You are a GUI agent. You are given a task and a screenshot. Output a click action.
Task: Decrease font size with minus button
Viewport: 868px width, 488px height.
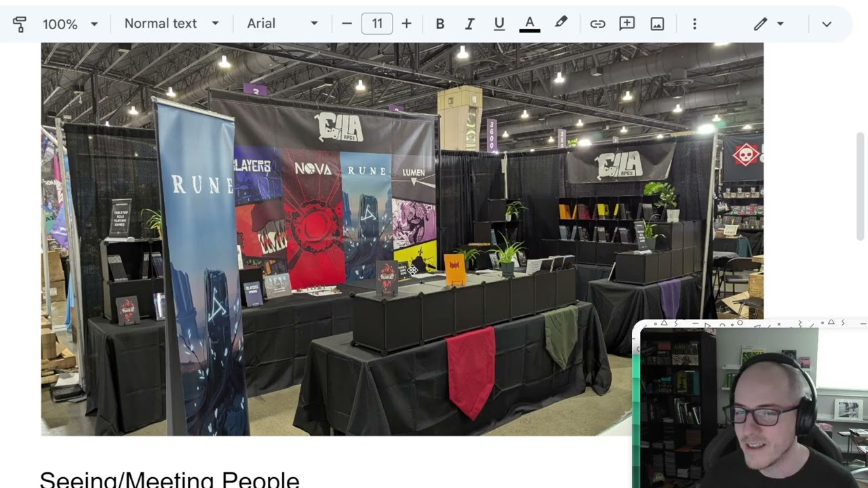347,24
